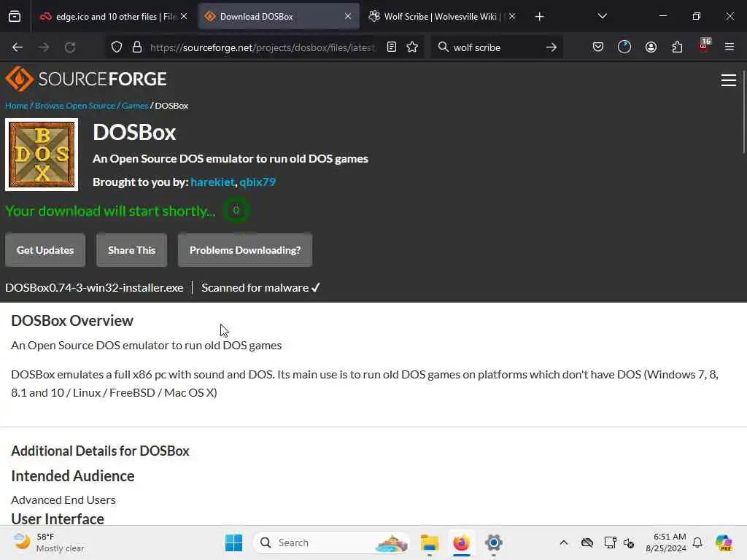
Task: Click the network status tray icon
Action: pyautogui.click(x=629, y=542)
